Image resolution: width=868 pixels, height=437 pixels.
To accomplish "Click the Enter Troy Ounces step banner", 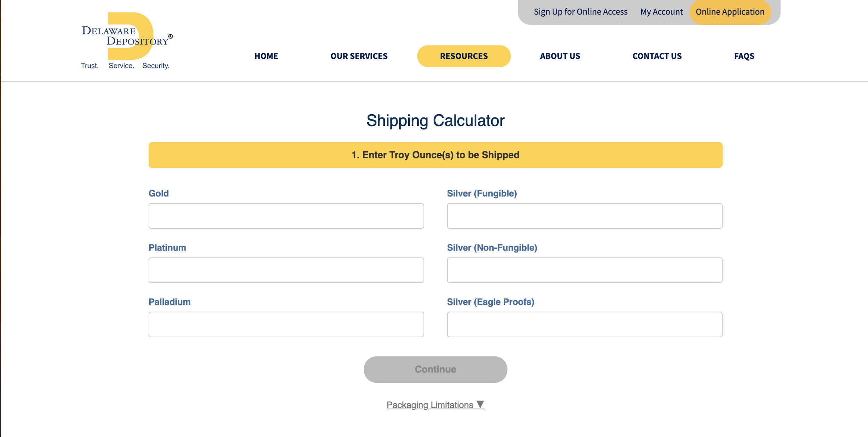I will 435,155.
